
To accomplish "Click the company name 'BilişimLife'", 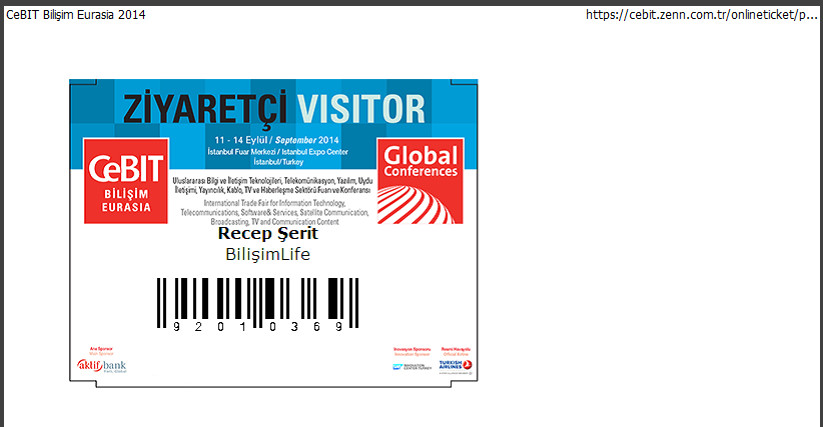I will [268, 254].
